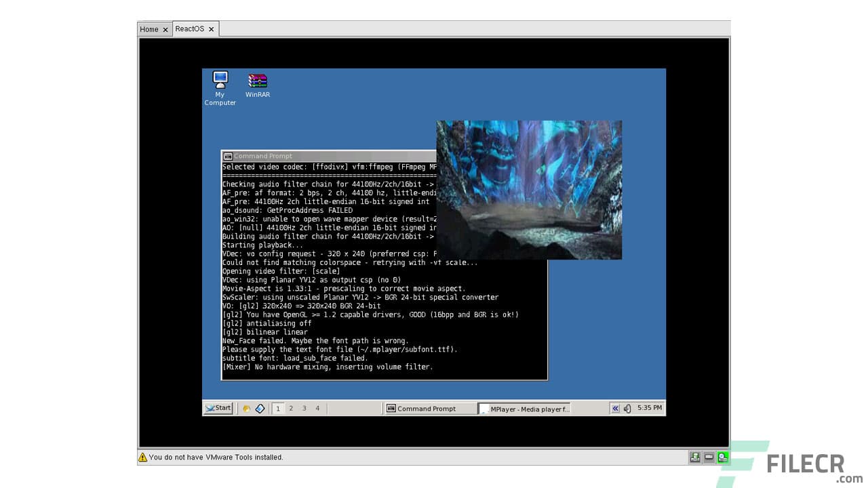Switch to virtual desktop 4
Image resolution: width=868 pixels, height=488 pixels.
(317, 408)
